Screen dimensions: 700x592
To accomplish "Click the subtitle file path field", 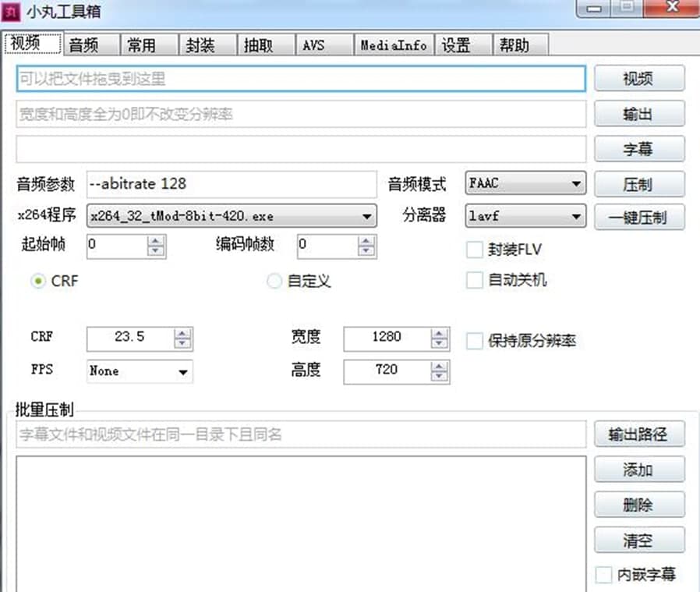I will coord(301,149).
